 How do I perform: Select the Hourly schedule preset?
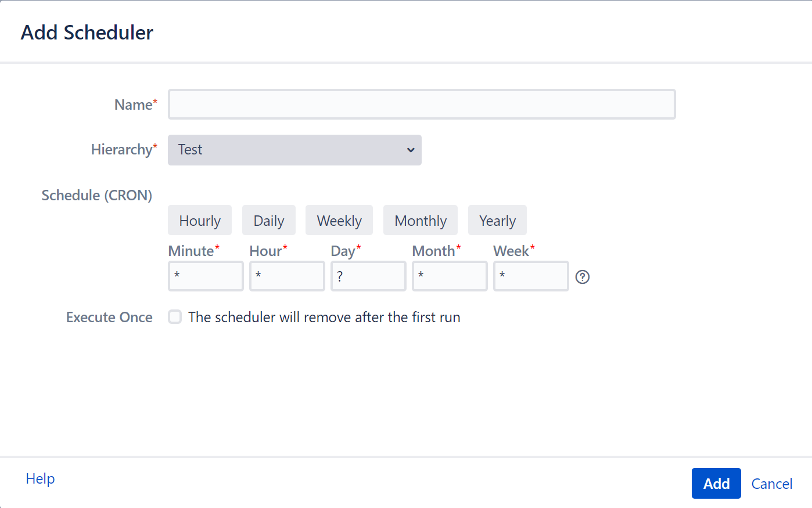point(200,221)
